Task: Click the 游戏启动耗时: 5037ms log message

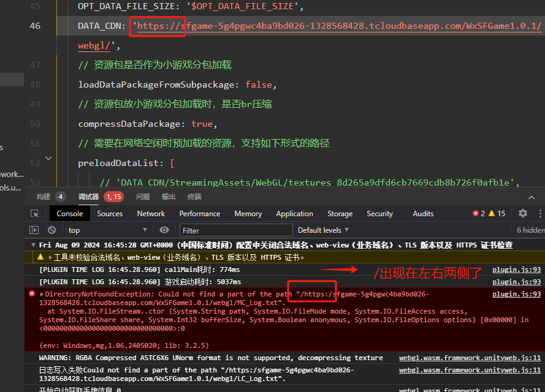Action: tap(203, 282)
